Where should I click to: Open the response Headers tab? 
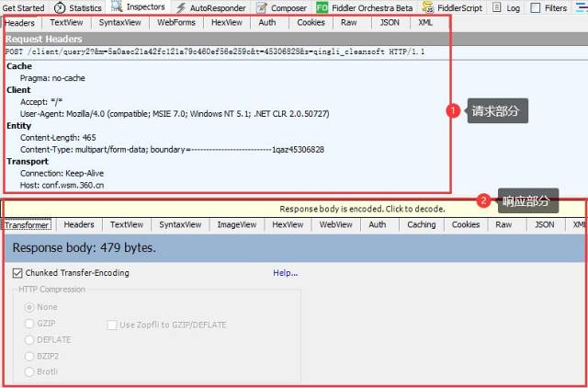pyautogui.click(x=79, y=224)
